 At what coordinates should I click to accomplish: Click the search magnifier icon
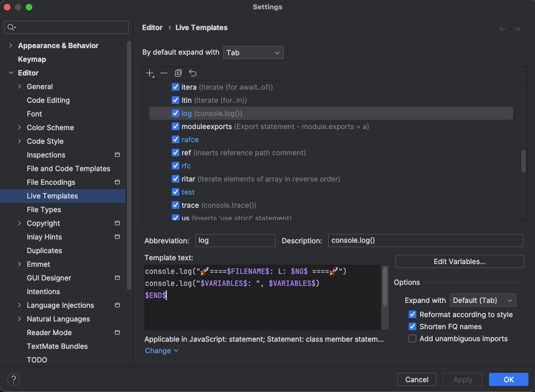point(11,27)
